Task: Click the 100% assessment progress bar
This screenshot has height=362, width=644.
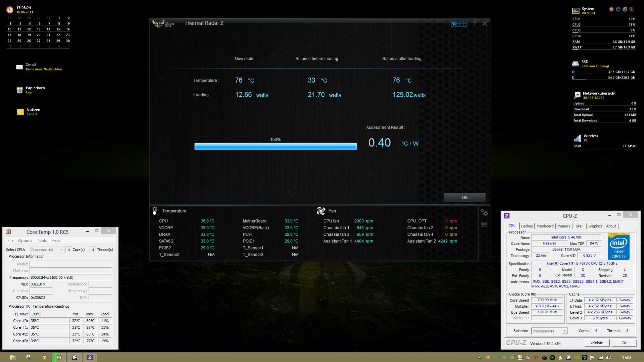Action: (275, 146)
